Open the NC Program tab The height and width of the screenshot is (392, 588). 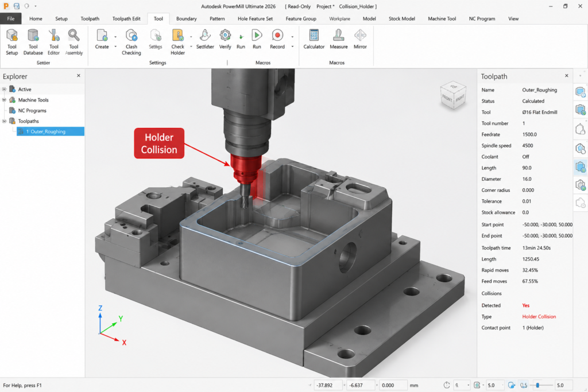point(482,18)
